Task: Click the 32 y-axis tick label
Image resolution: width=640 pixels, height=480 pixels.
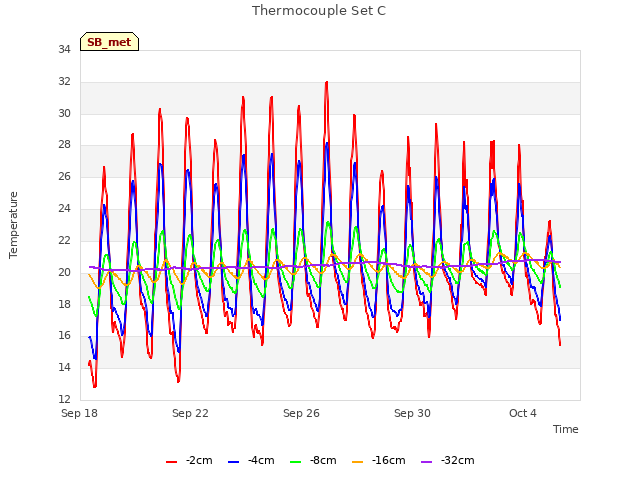Action: pos(64,82)
